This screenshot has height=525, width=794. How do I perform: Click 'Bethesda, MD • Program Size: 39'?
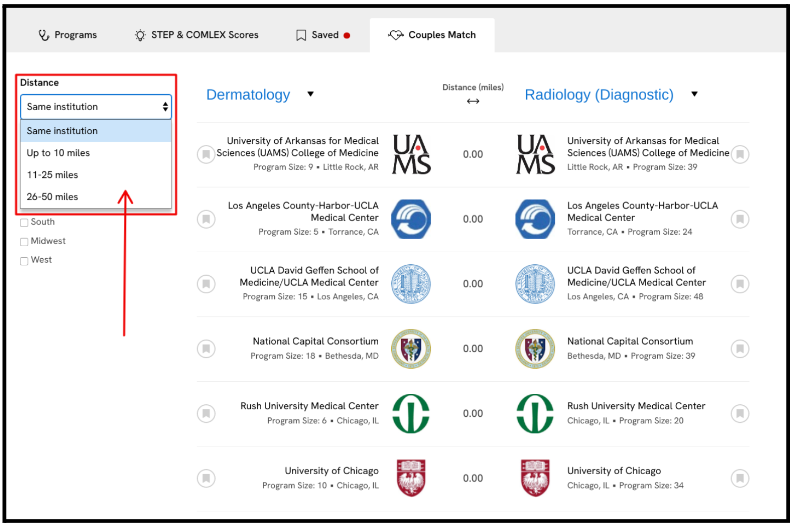point(631,356)
